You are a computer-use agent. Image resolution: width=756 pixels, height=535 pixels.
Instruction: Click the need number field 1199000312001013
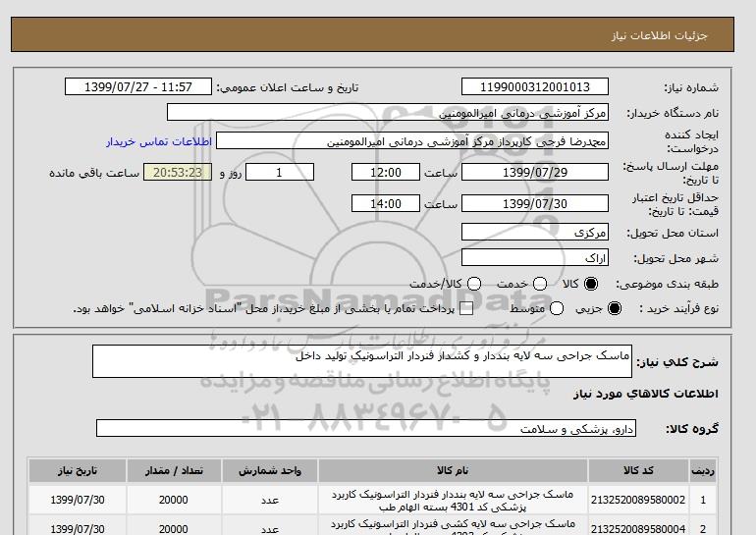coord(535,86)
